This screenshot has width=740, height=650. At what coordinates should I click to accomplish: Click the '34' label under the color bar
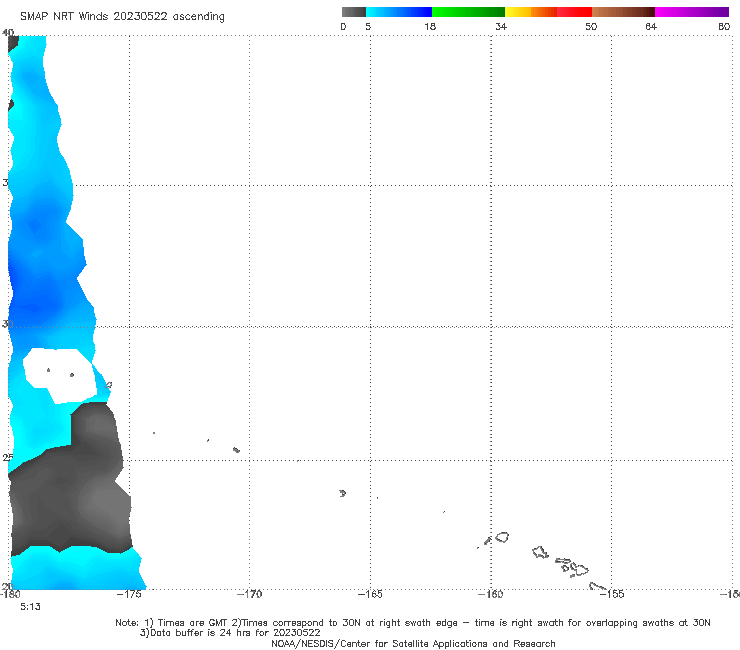501,26
